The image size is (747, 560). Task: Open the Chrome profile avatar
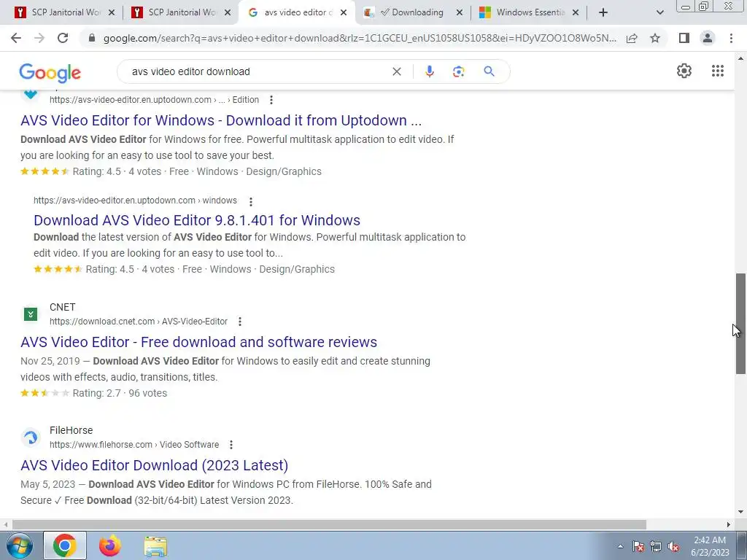708,38
